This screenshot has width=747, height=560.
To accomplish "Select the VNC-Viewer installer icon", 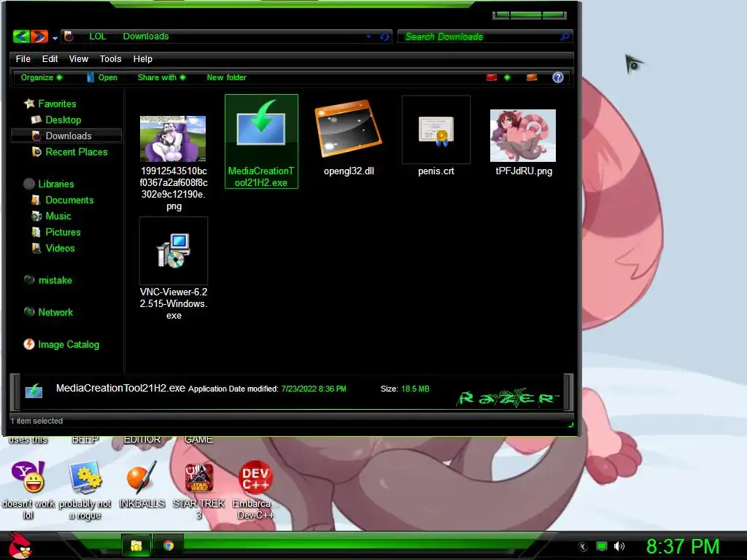I will 174,251.
